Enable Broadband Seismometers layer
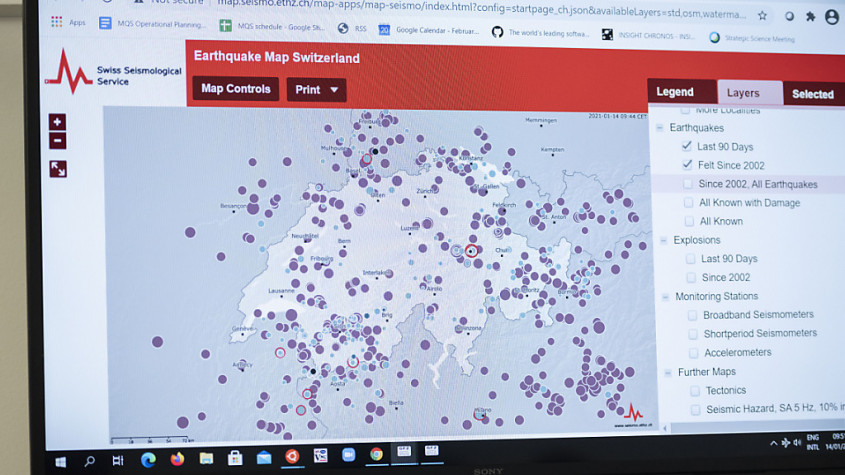Screen dimensions: 845x475 (x=692, y=315)
